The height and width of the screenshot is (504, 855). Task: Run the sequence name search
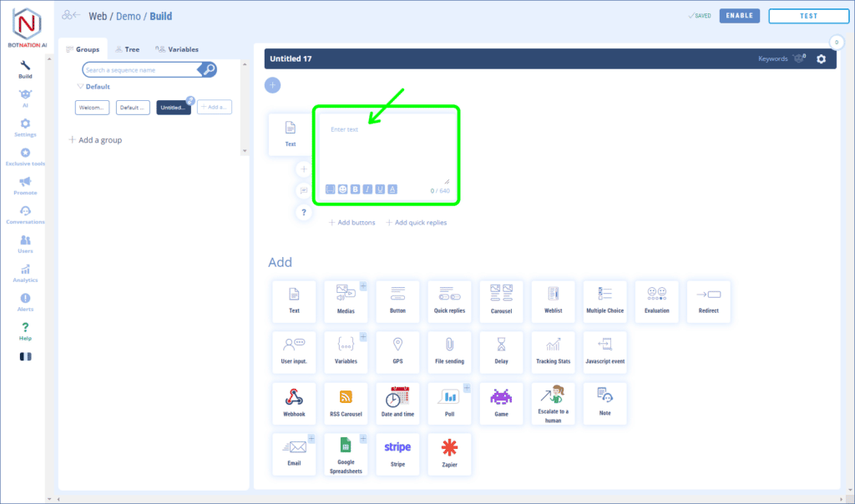click(x=206, y=68)
